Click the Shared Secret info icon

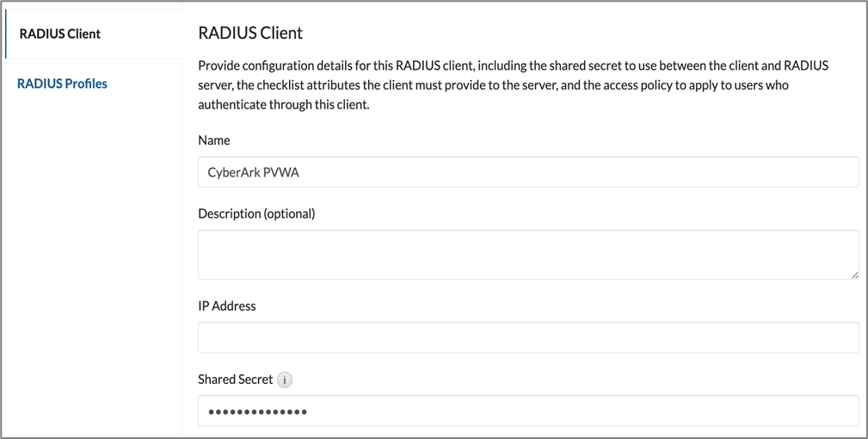285,380
